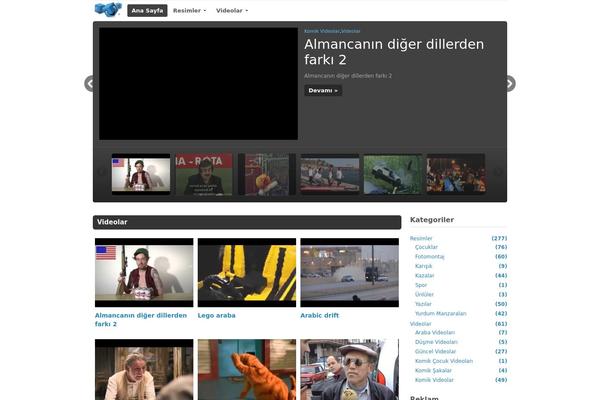The image size is (600, 400).
Task: Open Düşme Videoları category in sidebar
Action: pos(436,342)
